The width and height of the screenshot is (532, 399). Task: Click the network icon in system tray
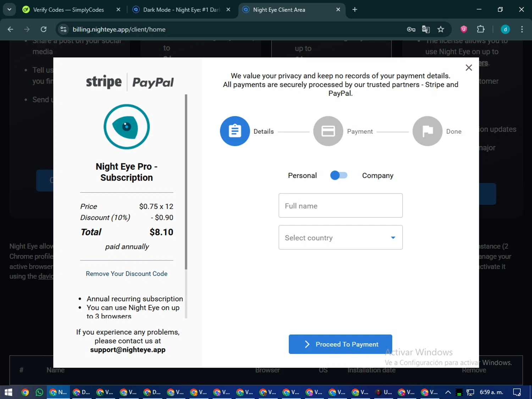click(470, 392)
